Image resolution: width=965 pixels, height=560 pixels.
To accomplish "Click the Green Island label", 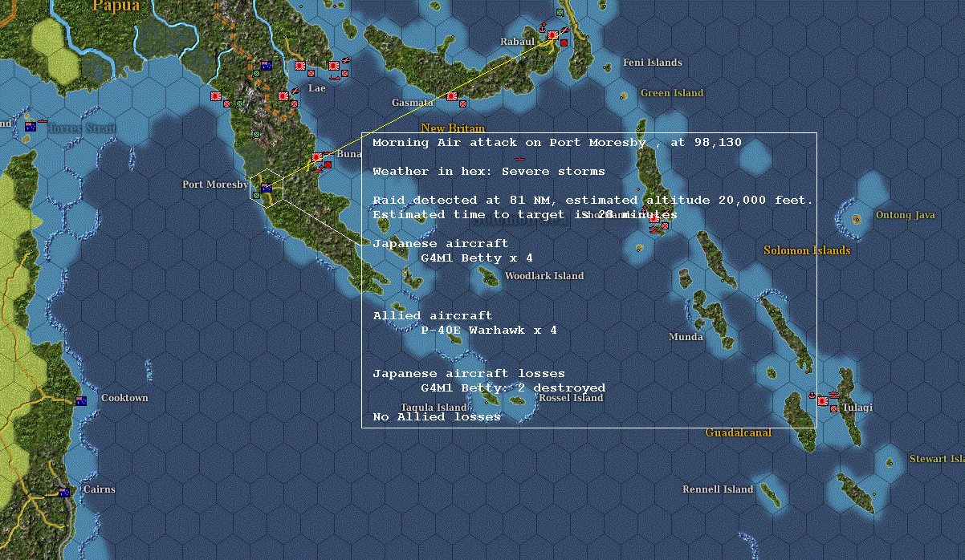I will tap(672, 93).
